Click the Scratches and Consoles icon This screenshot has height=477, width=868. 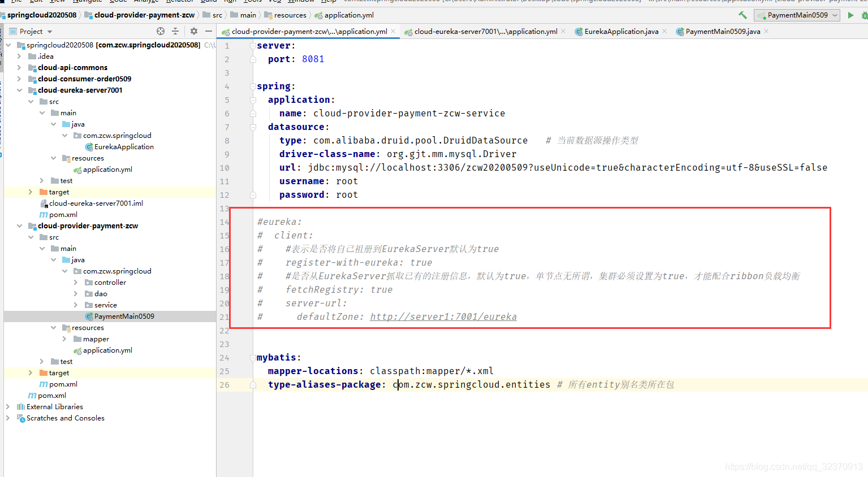[21, 418]
